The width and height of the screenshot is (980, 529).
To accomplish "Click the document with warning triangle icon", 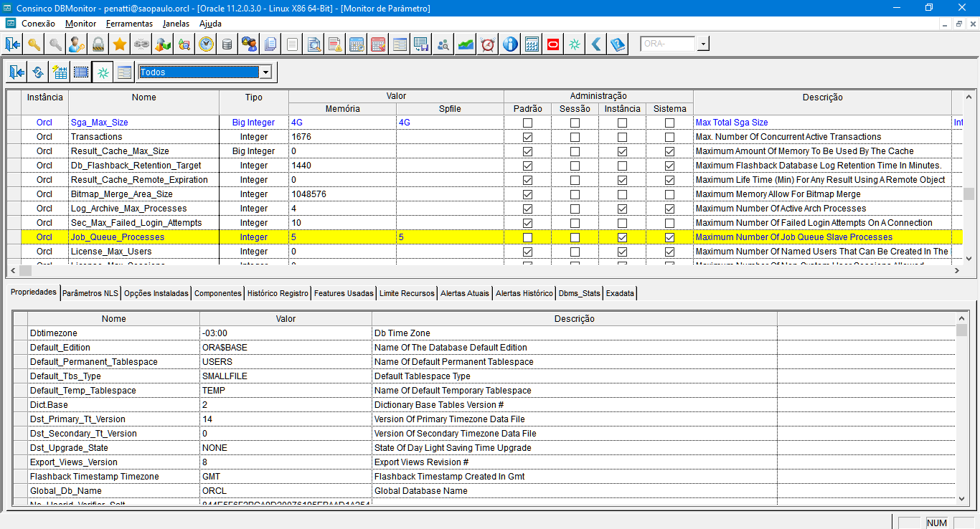I will click(335, 44).
